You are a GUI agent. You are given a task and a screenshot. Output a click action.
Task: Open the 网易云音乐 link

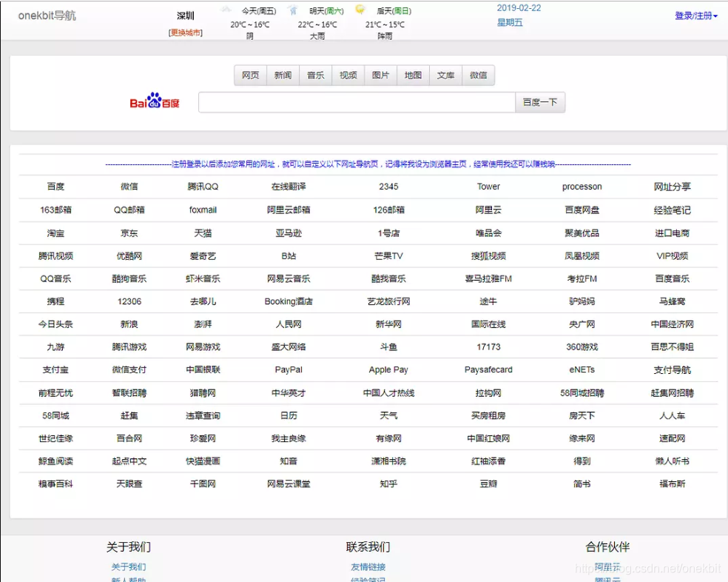[x=289, y=278]
